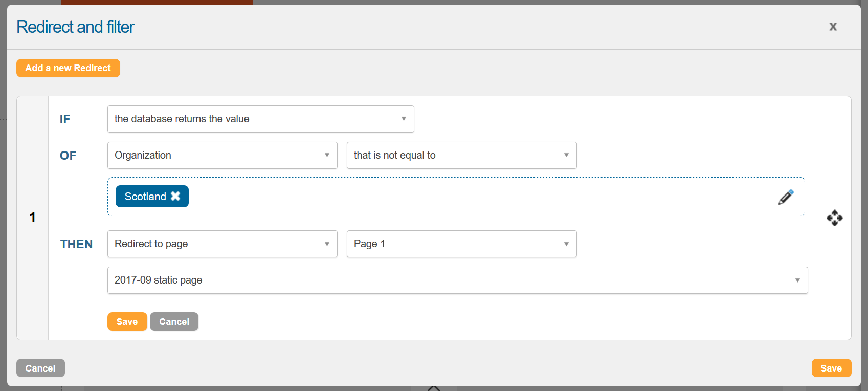868x391 pixels.
Task: Expand the Organization field dropdown
Action: (x=222, y=155)
